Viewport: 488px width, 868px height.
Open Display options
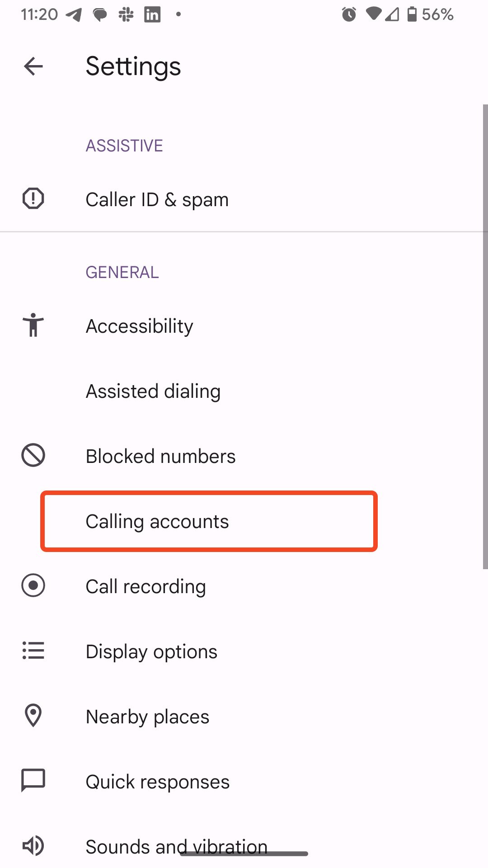(151, 651)
